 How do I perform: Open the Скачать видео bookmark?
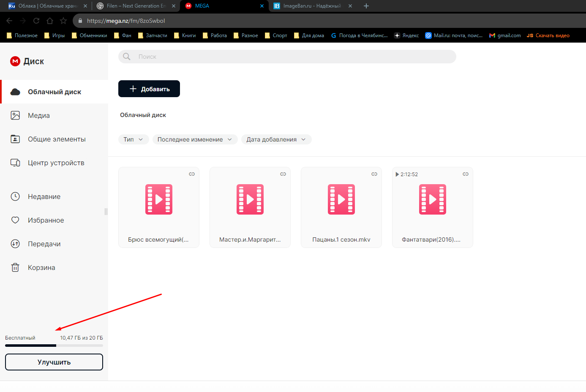tap(548, 35)
